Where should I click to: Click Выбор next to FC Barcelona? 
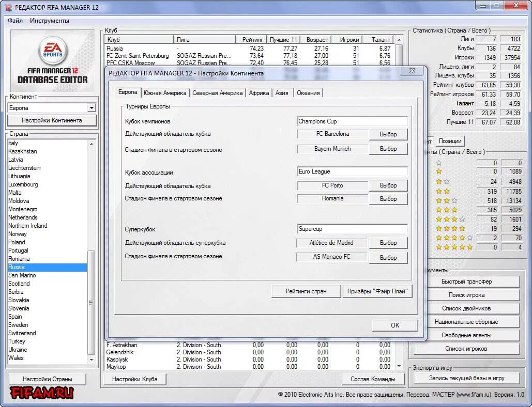[x=388, y=134]
